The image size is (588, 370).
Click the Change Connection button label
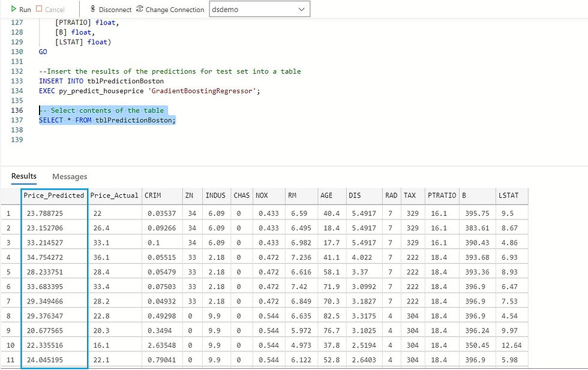(175, 10)
